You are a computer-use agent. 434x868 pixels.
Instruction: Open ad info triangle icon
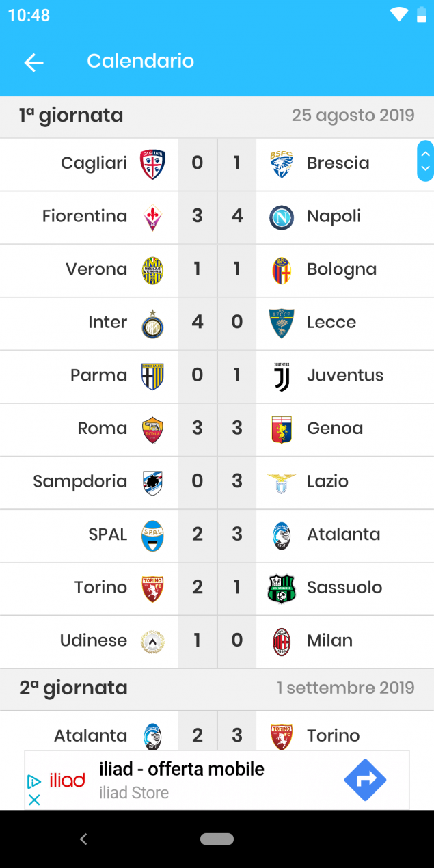[34, 781]
